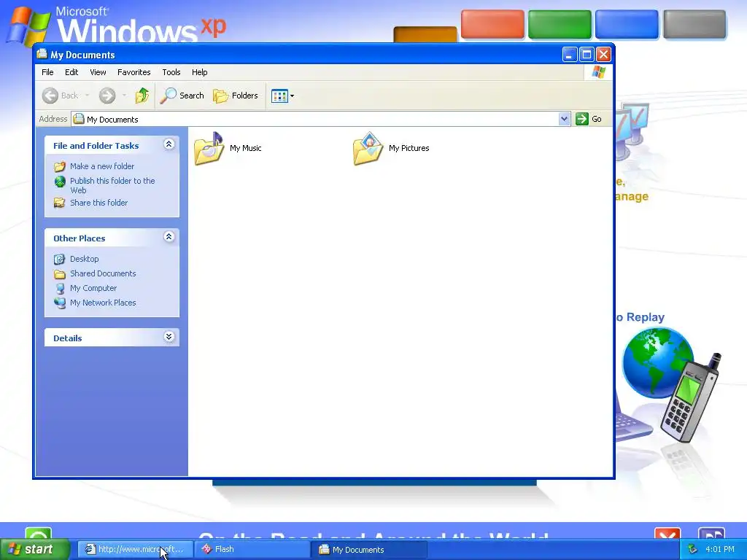Click the Publish to Web globe icon
The width and height of the screenshot is (747, 560).
60,182
